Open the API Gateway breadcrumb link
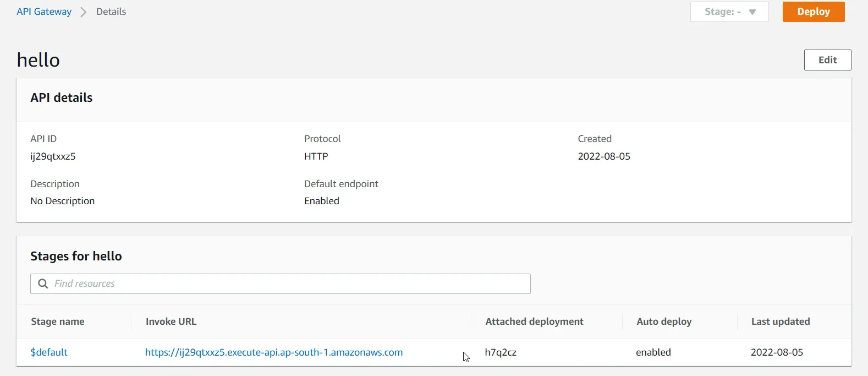The height and width of the screenshot is (376, 868). coord(44,12)
